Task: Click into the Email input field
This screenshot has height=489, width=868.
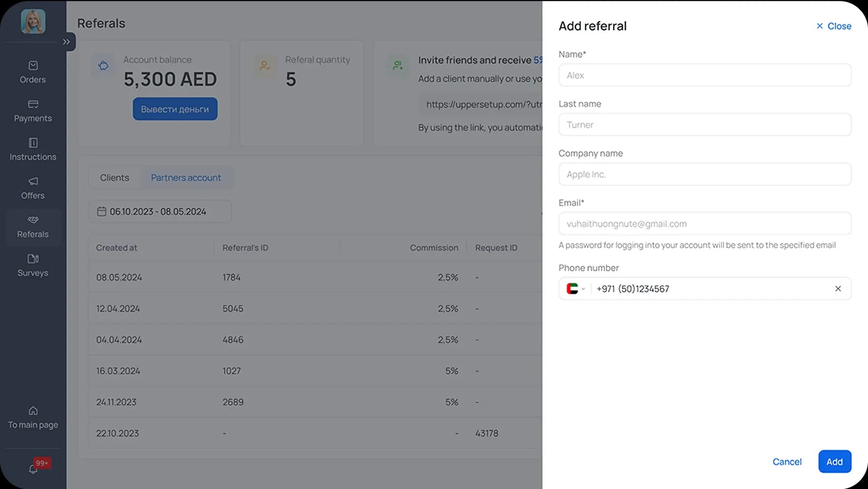Action: click(704, 224)
